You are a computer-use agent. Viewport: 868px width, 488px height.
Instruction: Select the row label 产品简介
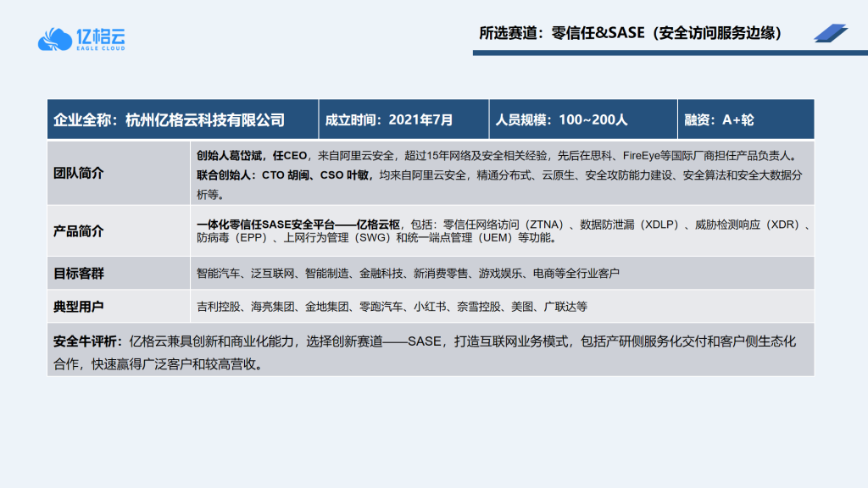(78, 231)
